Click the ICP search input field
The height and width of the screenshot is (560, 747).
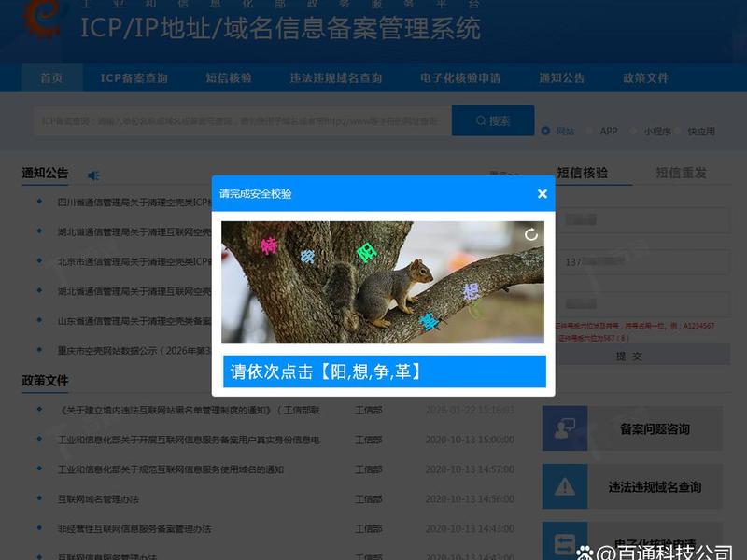[x=242, y=121]
